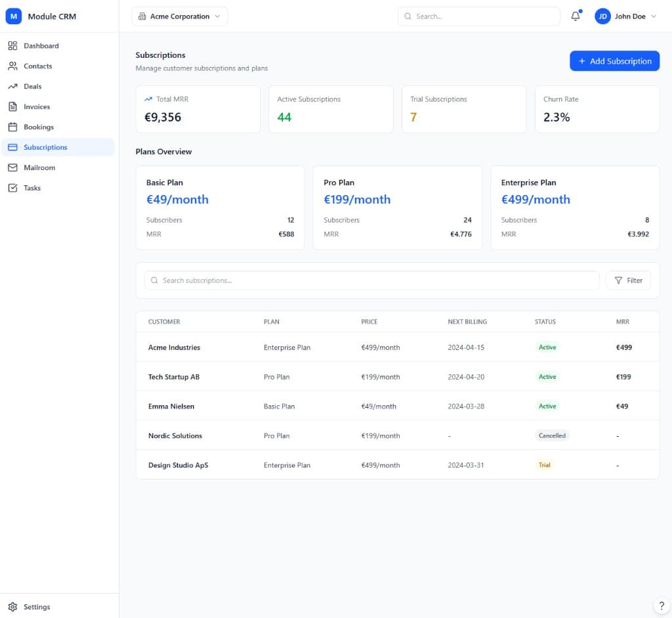
Task: Navigate to Deals section
Action: [33, 86]
